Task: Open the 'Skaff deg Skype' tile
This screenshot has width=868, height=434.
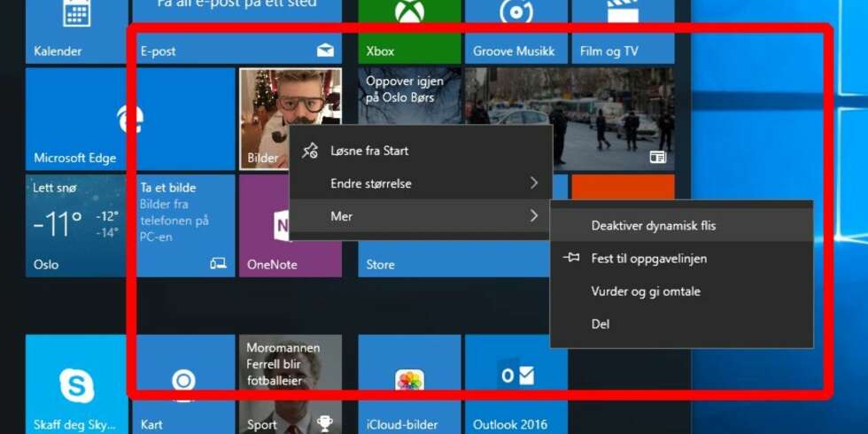Action: pyautogui.click(x=76, y=384)
